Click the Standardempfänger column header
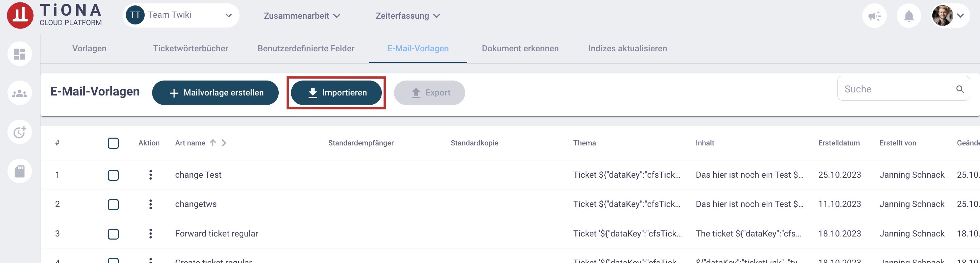This screenshot has height=263, width=980. [x=361, y=143]
